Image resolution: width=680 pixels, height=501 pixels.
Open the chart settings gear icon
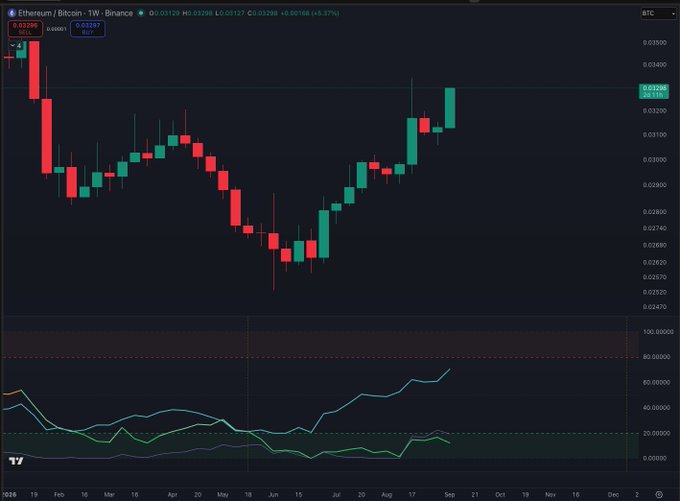[659, 494]
